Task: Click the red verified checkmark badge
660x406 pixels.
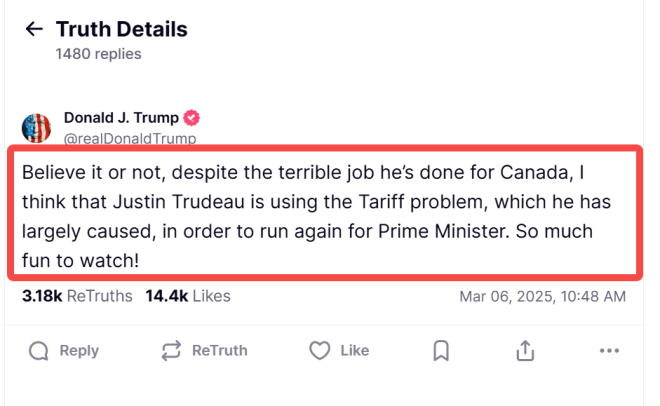Action: point(192,118)
